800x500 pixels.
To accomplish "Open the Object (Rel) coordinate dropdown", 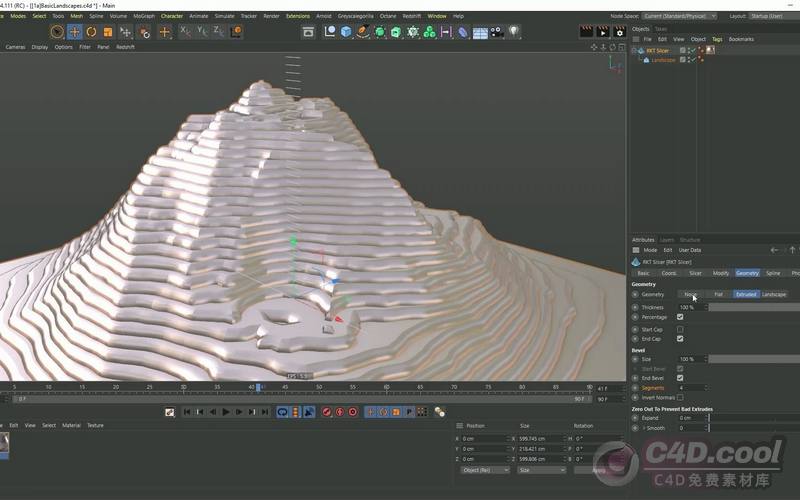I will point(484,470).
